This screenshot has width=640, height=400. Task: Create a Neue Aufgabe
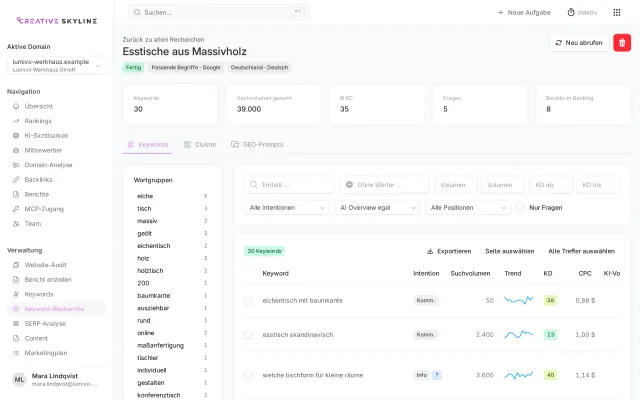coord(524,13)
